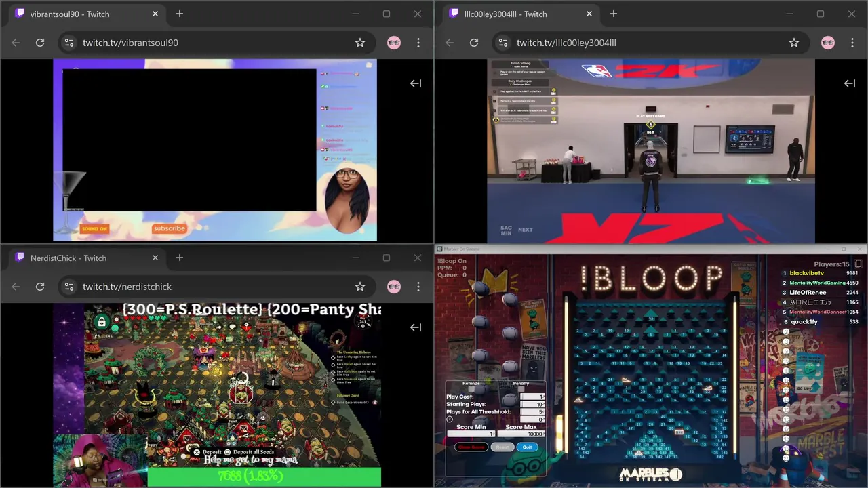Adjust the Play Cost value field
The width and height of the screenshot is (868, 488).
tap(532, 396)
